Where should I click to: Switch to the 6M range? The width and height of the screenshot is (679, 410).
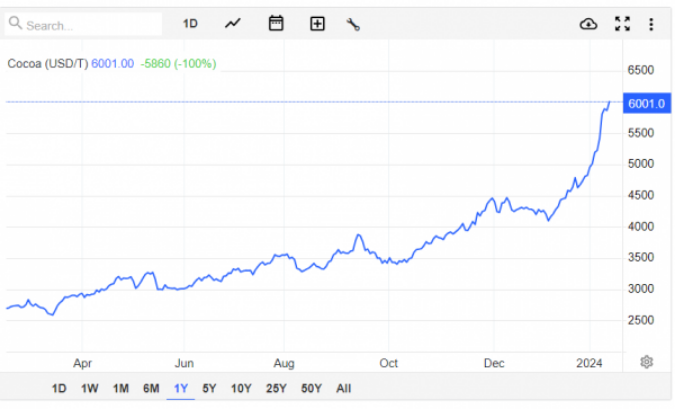tap(151, 388)
